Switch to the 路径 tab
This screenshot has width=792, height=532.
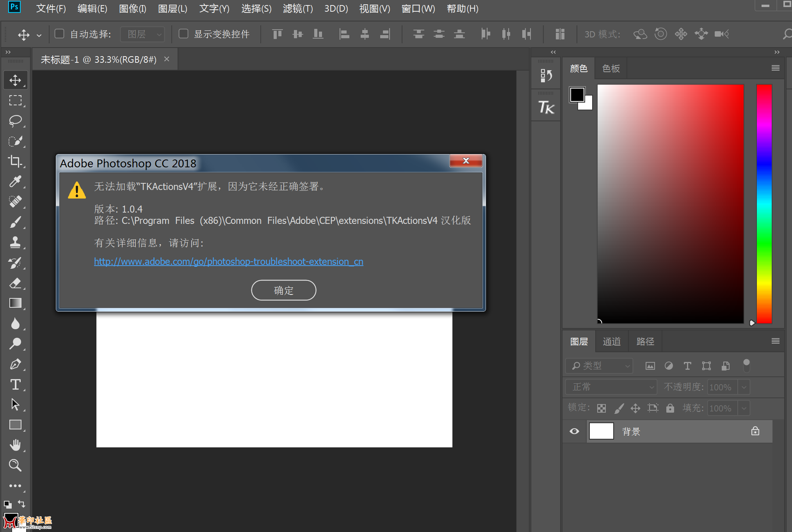click(645, 342)
